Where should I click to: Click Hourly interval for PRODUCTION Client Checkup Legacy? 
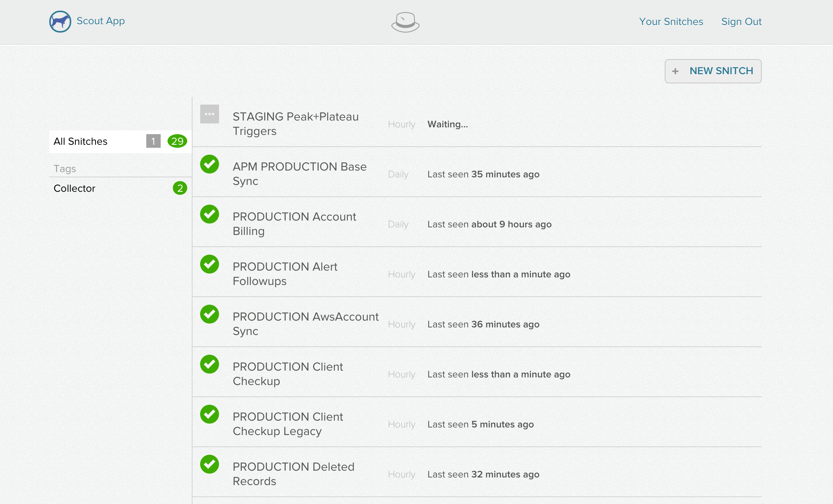coord(402,424)
